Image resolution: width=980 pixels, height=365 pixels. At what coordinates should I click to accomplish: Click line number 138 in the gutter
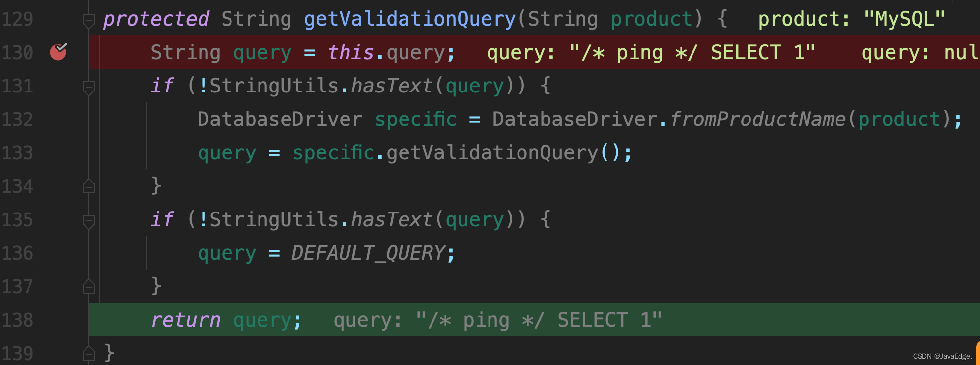tap(18, 320)
